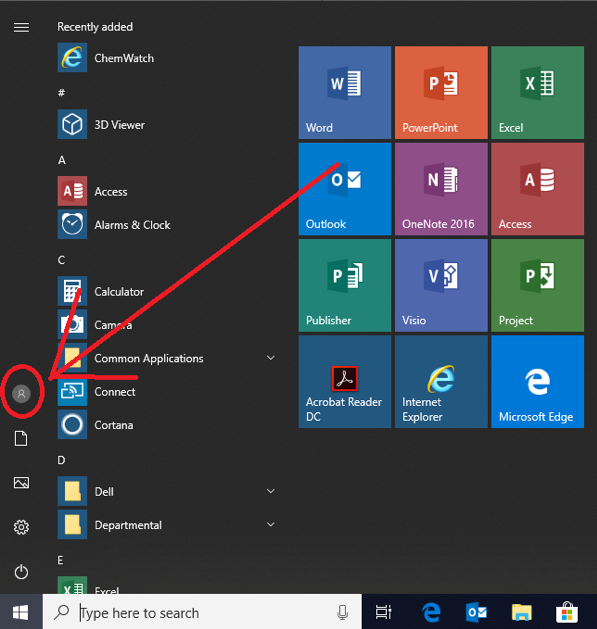The height and width of the screenshot is (629, 597).
Task: Open File Explorer from the taskbar
Action: click(x=522, y=612)
